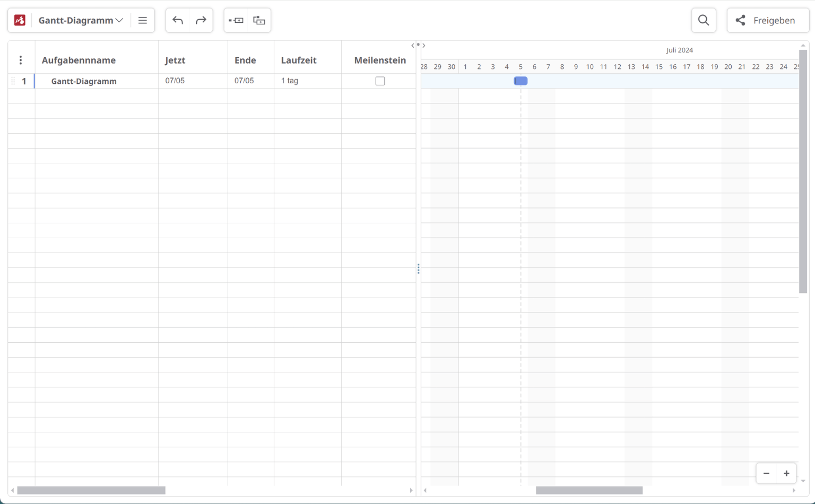Click the Laufzeit cell 1 tag
Screen dimensions: 815x504
pyautogui.click(x=308, y=81)
